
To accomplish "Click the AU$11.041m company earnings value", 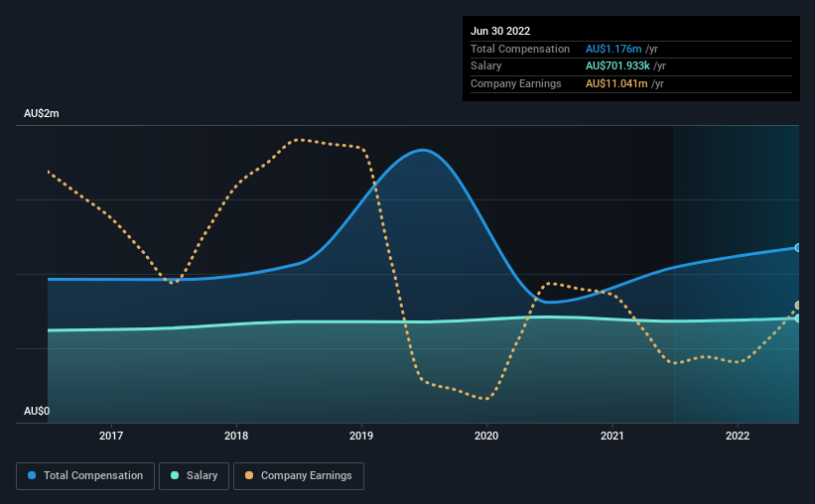I will coord(617,83).
